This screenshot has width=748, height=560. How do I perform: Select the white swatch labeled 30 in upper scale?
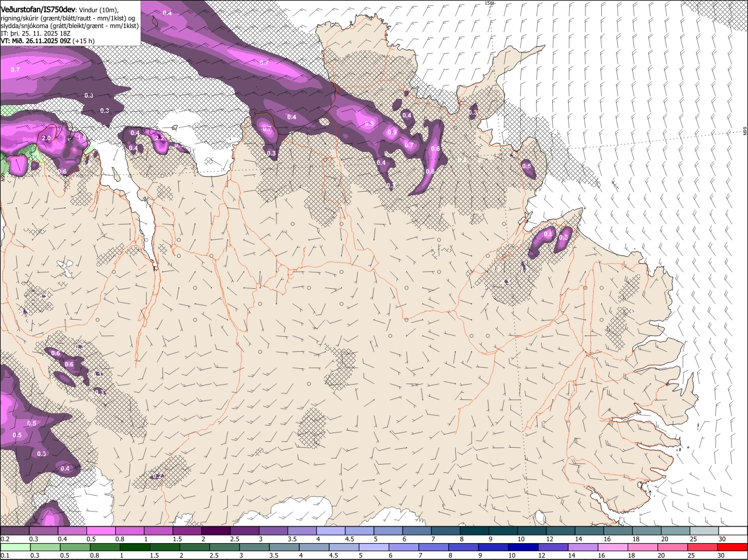pos(733,531)
